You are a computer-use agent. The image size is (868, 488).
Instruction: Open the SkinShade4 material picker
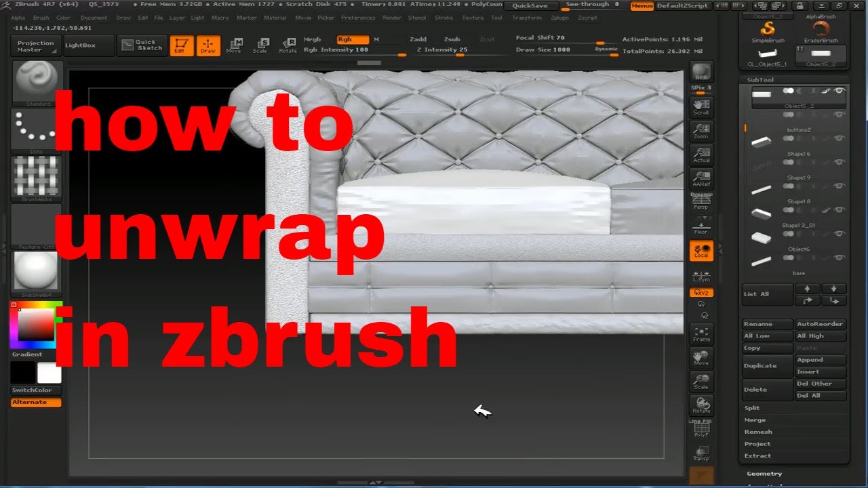(x=37, y=274)
